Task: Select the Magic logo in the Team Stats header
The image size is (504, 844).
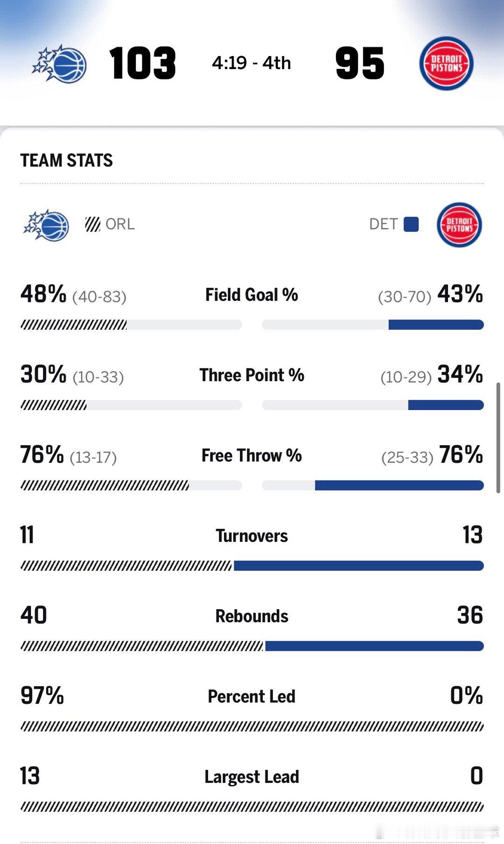Action: click(x=45, y=224)
